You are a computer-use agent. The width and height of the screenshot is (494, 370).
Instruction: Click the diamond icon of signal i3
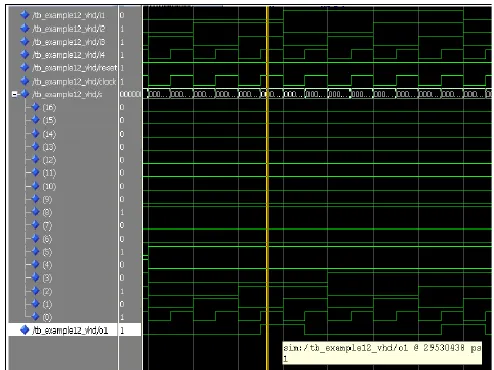25,41
